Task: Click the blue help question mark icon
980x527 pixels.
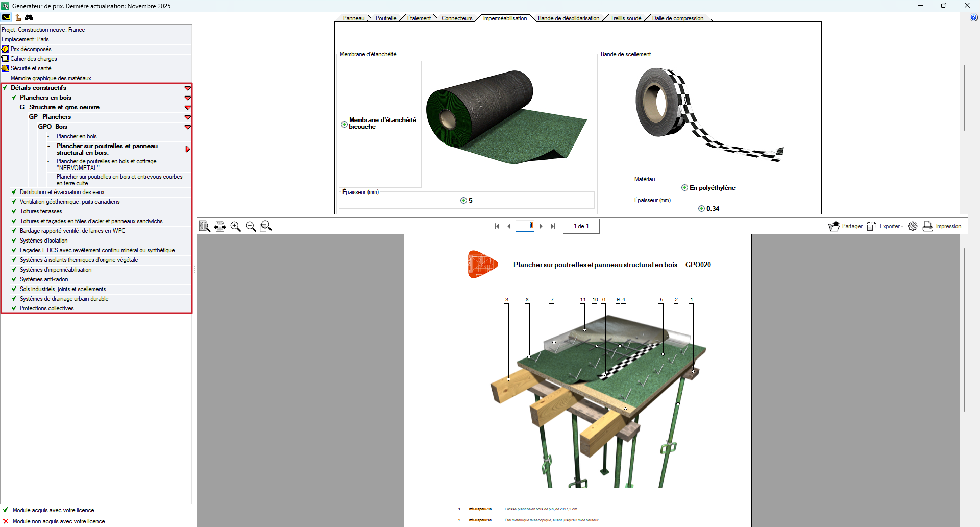Action: pyautogui.click(x=974, y=18)
